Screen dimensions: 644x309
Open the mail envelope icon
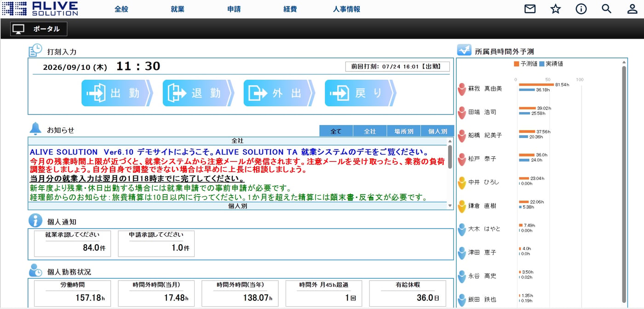pos(530,9)
